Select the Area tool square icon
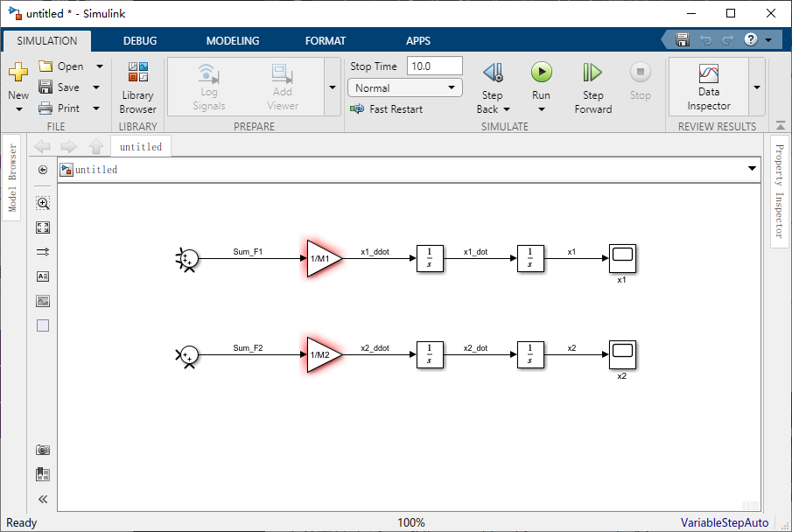792x532 pixels. 43,325
